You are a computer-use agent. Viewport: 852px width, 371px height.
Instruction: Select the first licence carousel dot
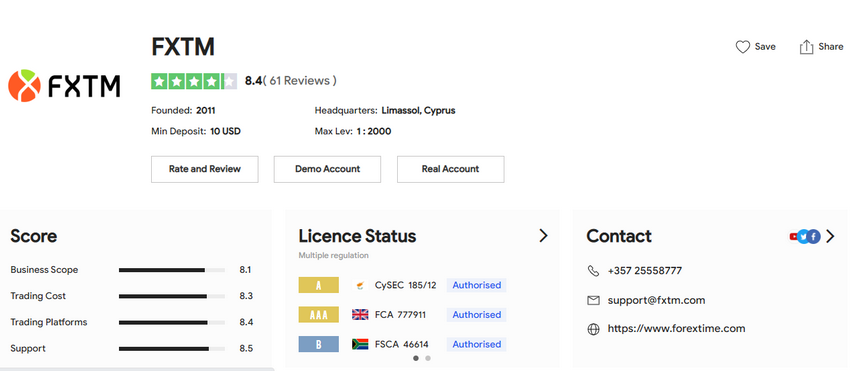[x=416, y=358]
